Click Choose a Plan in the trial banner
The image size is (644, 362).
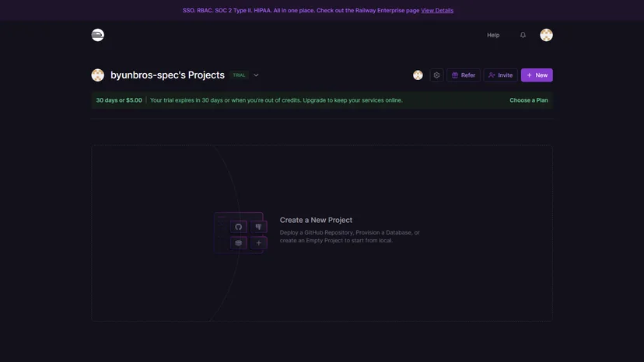tap(529, 100)
